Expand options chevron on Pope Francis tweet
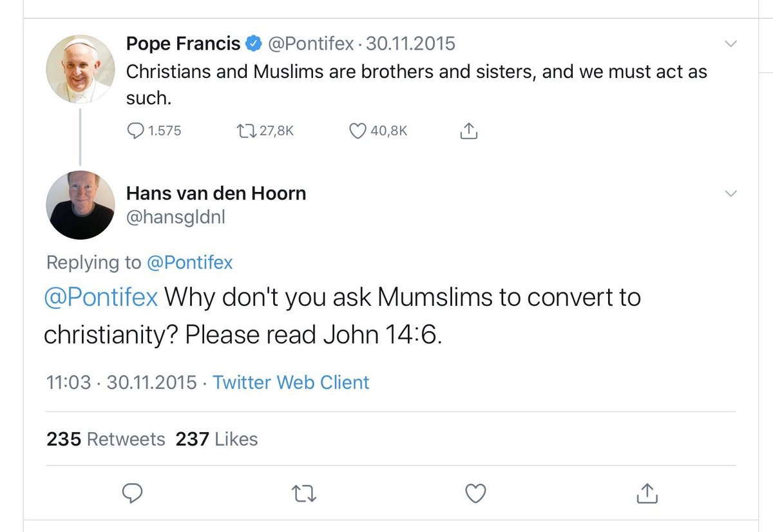Viewport: 773px width, 532px height. (x=730, y=44)
